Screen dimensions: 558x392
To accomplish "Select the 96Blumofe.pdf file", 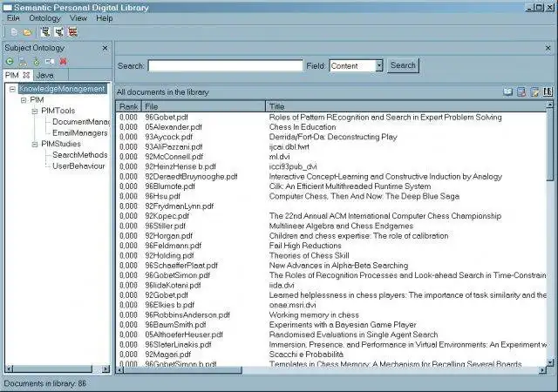I will tap(170, 186).
